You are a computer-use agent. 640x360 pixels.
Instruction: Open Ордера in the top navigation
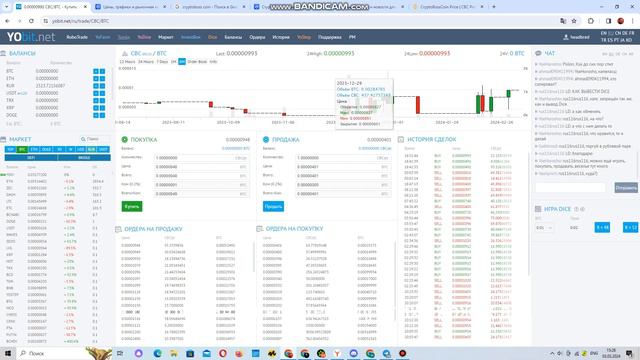click(257, 37)
